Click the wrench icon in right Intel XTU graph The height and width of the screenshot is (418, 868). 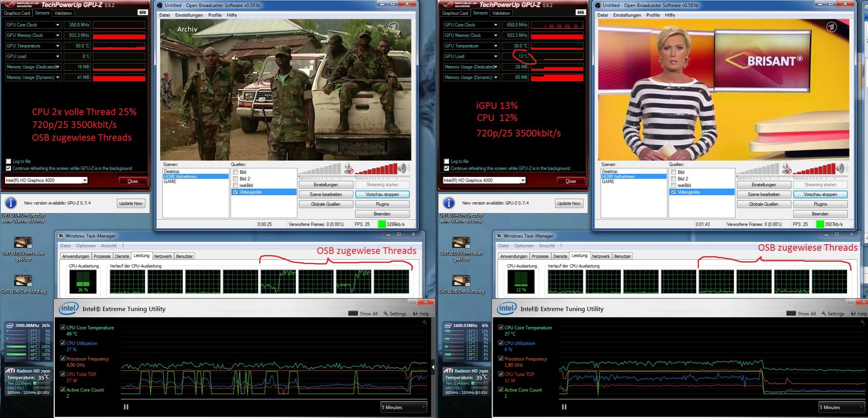(862, 322)
